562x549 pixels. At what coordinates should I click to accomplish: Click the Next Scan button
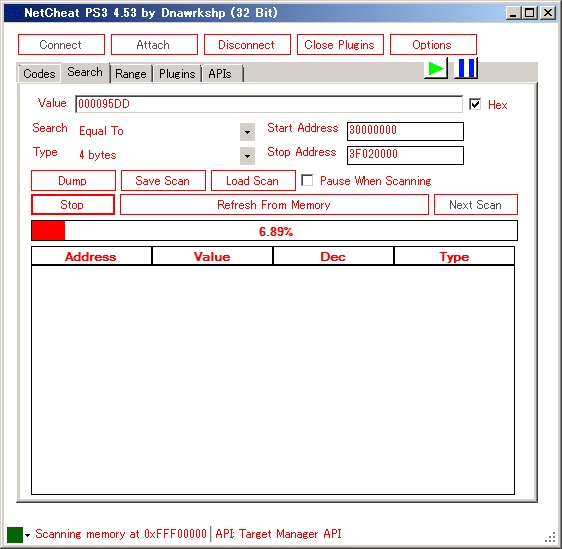tap(476, 205)
